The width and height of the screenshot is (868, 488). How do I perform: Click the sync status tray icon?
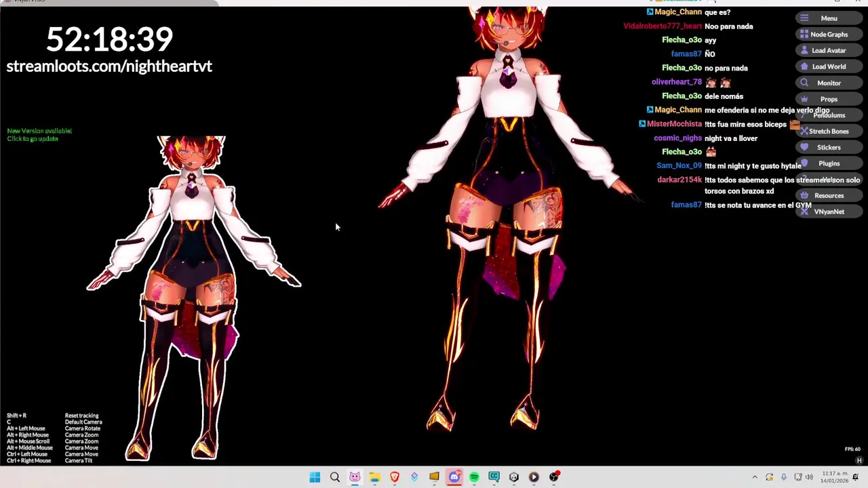click(769, 477)
